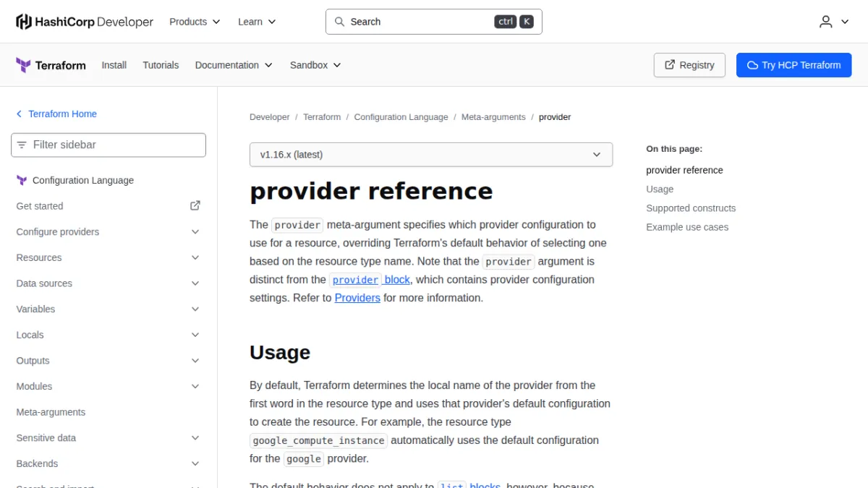Expand the Modules sidebar section
This screenshot has height=488, width=868.
109,387
